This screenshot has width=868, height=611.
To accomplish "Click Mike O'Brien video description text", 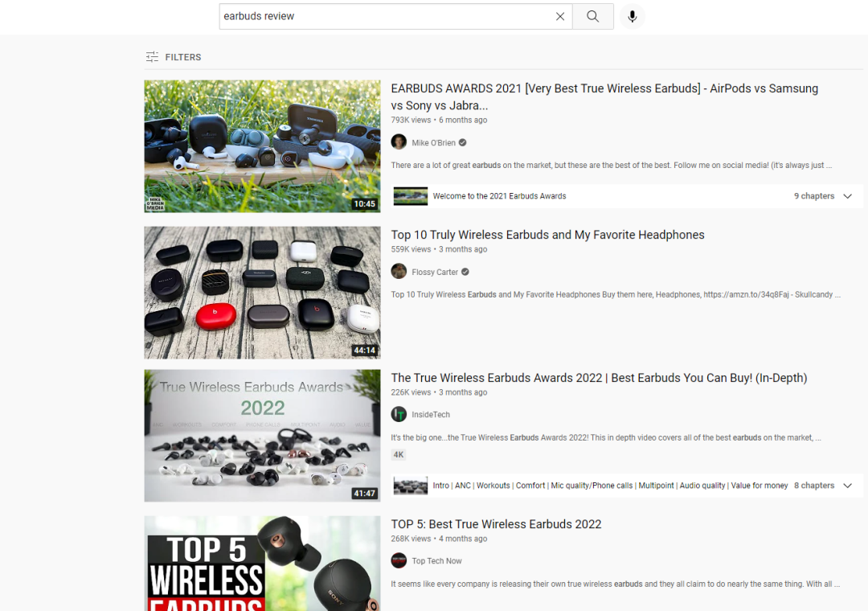I will pyautogui.click(x=611, y=165).
